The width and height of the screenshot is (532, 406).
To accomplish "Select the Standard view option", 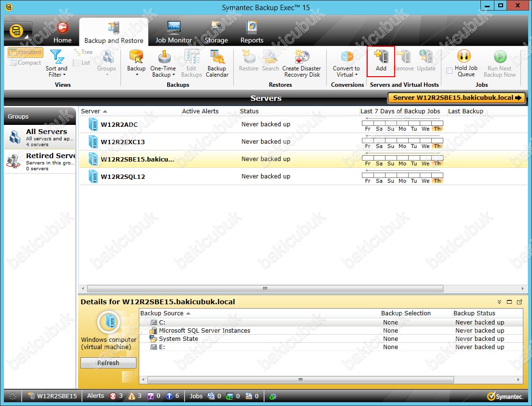I will click(x=26, y=52).
